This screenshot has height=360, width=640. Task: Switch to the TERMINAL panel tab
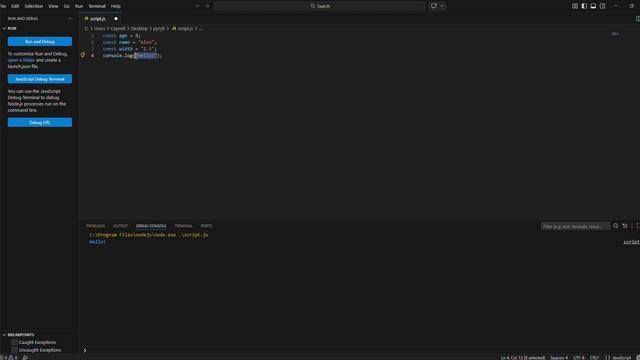point(183,226)
